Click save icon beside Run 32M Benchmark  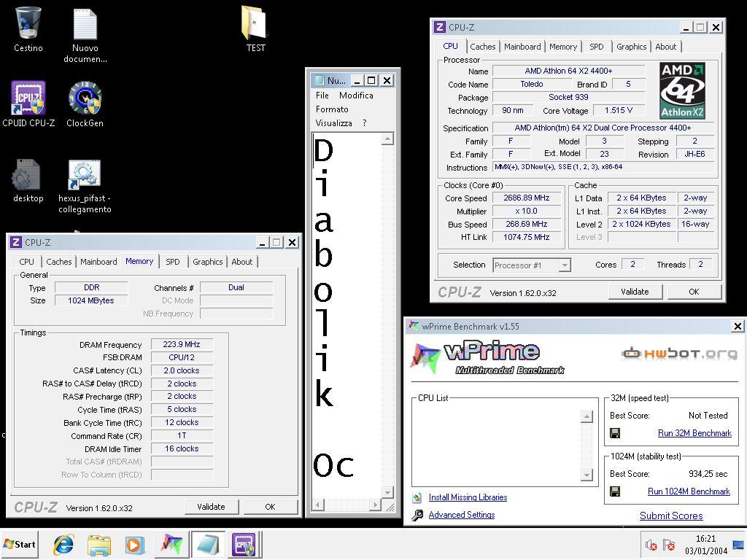615,433
